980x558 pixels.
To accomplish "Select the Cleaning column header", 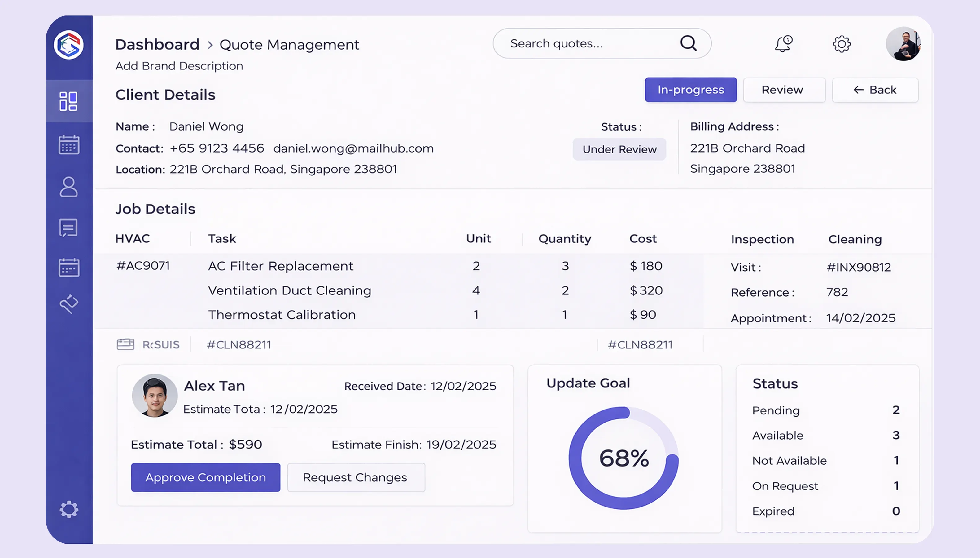I will click(855, 239).
